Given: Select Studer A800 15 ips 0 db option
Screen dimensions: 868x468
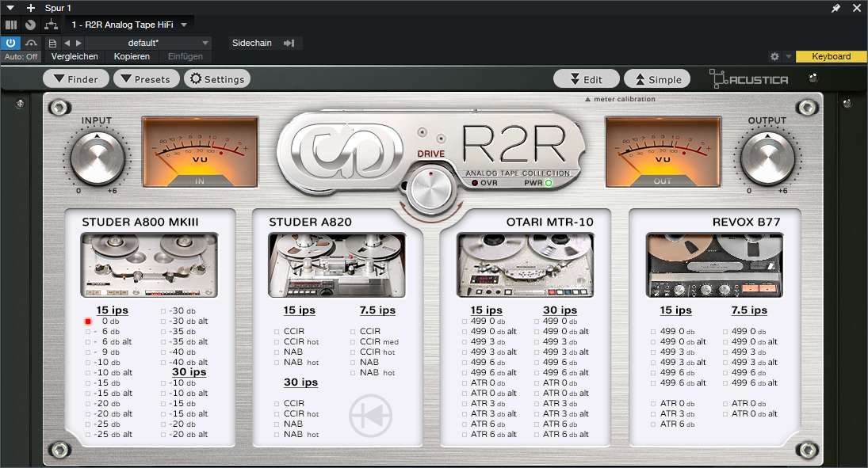Looking at the screenshot, I should pos(88,322).
